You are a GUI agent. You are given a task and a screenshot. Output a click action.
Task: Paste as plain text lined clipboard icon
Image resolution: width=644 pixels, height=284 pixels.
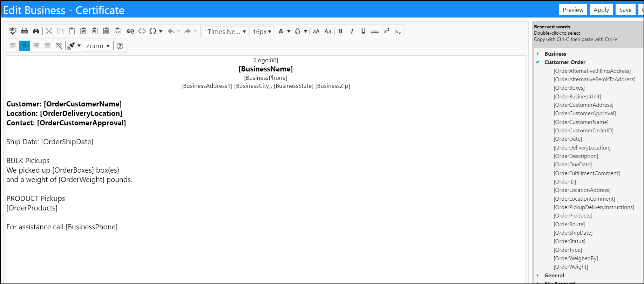coord(106,31)
